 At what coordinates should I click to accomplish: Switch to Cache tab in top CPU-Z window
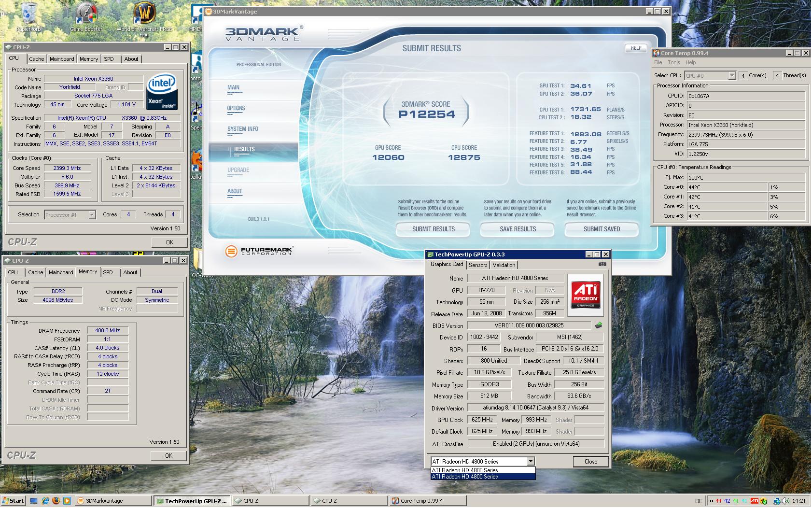point(36,59)
